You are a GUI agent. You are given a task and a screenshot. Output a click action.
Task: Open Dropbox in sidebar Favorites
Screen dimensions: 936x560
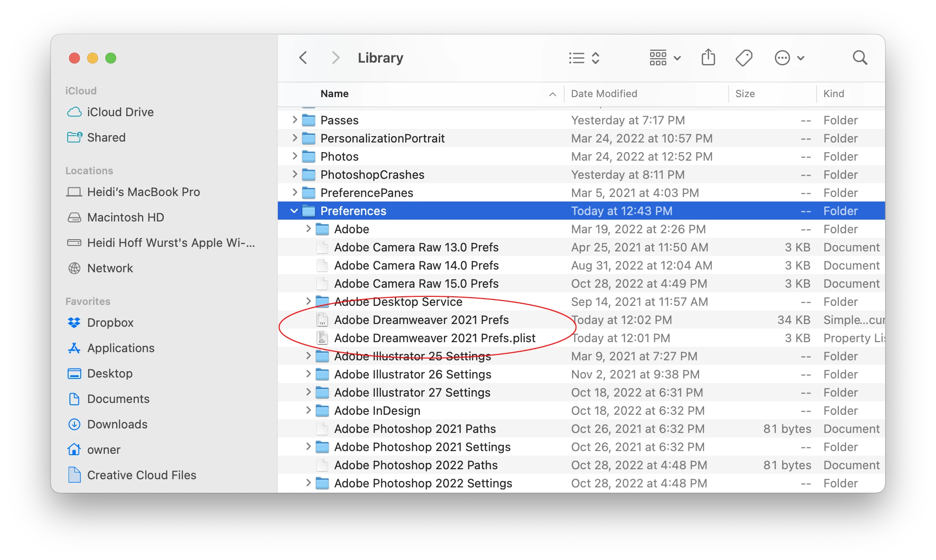[x=110, y=323]
